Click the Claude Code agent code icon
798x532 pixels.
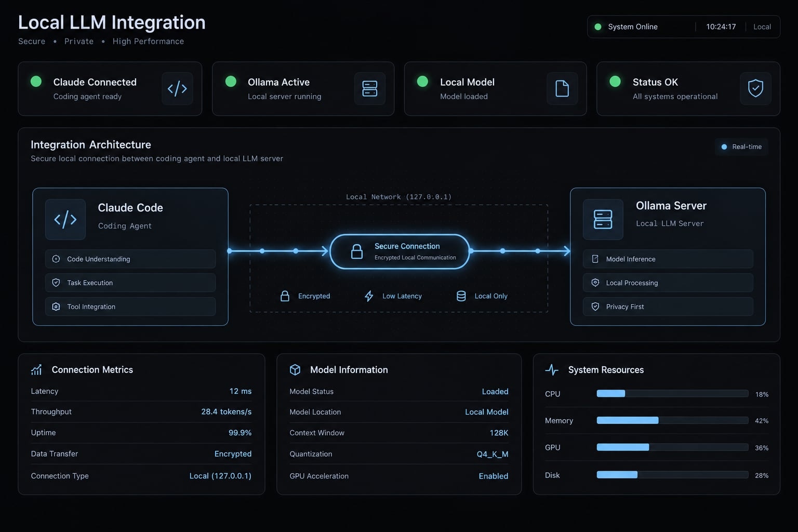pyautogui.click(x=65, y=219)
